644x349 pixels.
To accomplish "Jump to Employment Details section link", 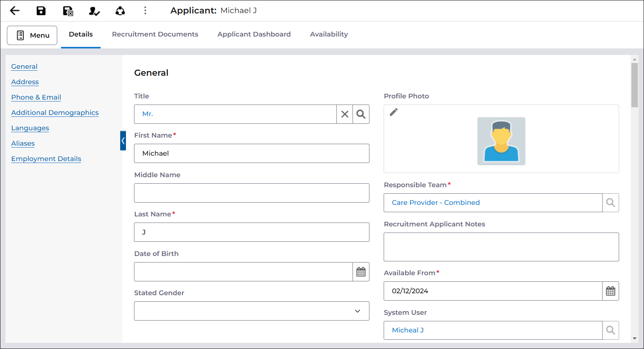I will coord(46,159).
